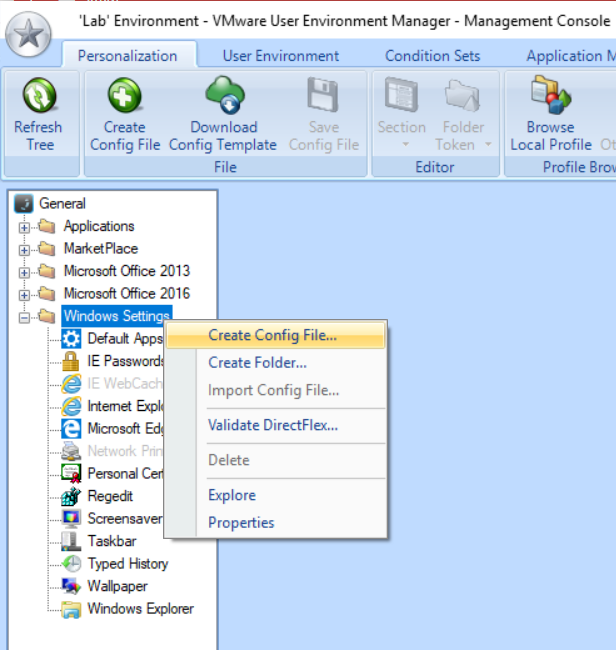This screenshot has width=616, height=650.
Task: Click the Folder Token icon
Action: [463, 95]
